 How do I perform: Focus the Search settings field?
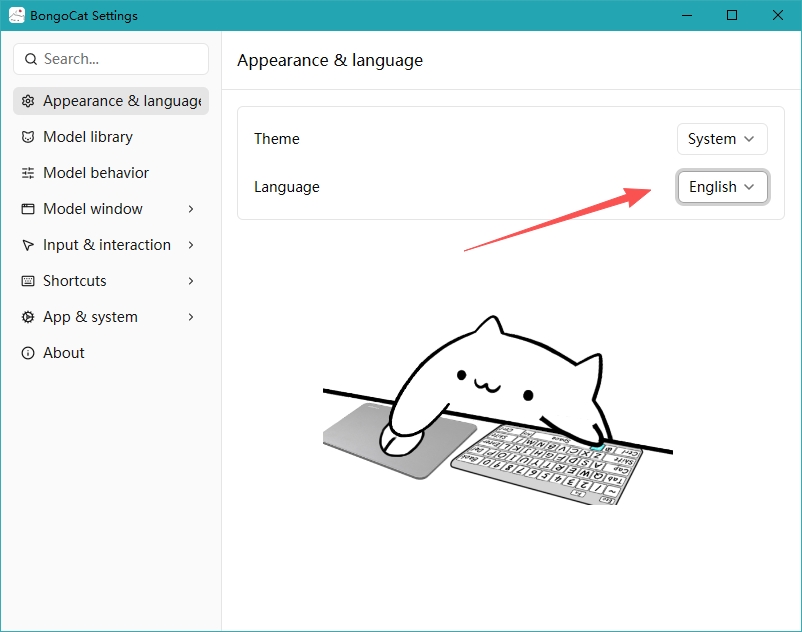click(x=111, y=59)
